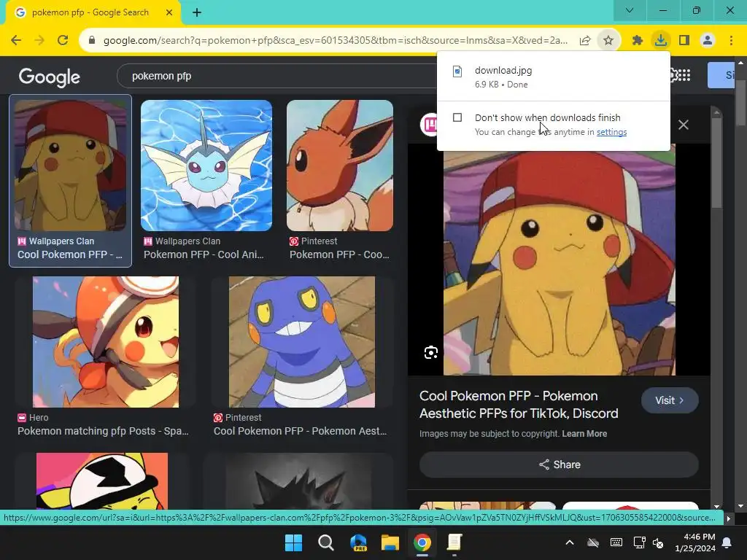Close the image preview panel
Screen dimensions: 747x560
(x=683, y=125)
